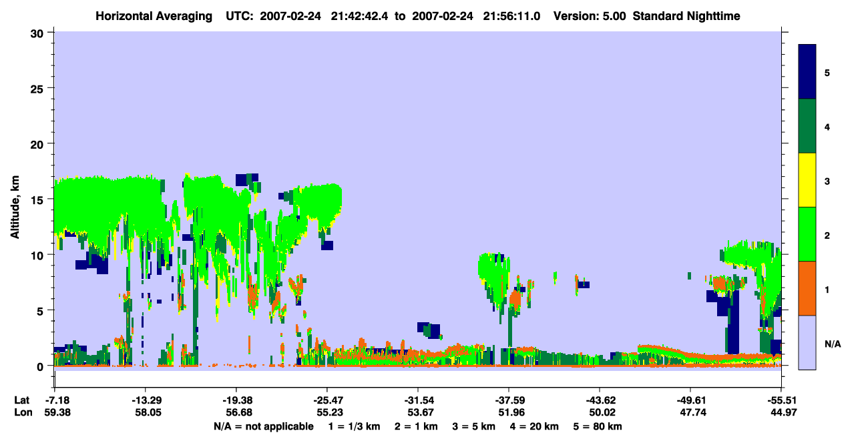
Task: Click latitude value -43.62
Action: (599, 400)
